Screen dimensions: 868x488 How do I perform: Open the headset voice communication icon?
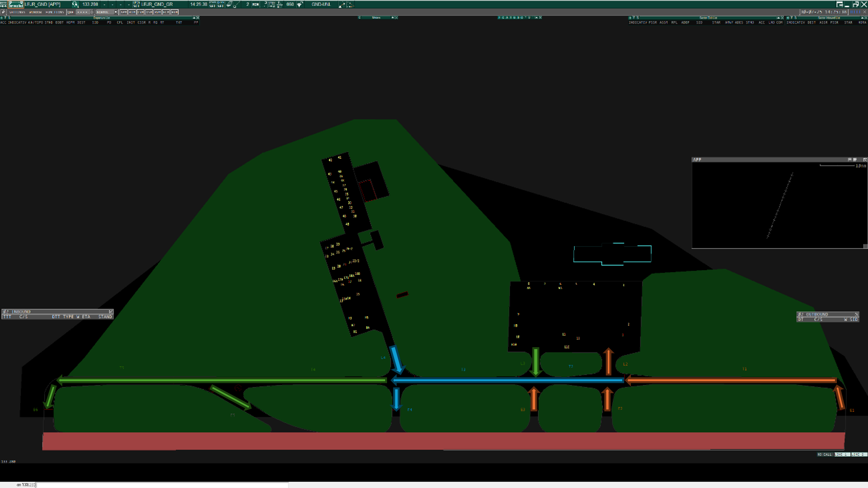point(75,4)
